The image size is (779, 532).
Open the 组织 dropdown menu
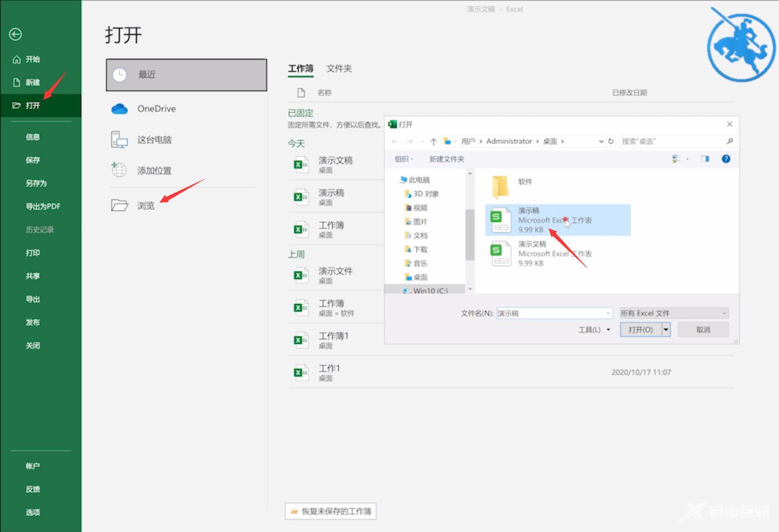[x=404, y=159]
